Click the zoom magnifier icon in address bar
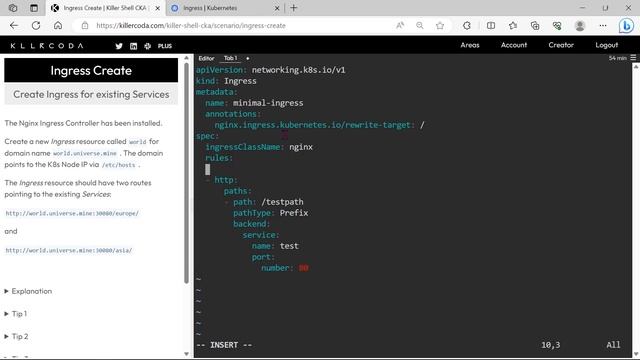The height and width of the screenshot is (360, 640). pos(420,25)
